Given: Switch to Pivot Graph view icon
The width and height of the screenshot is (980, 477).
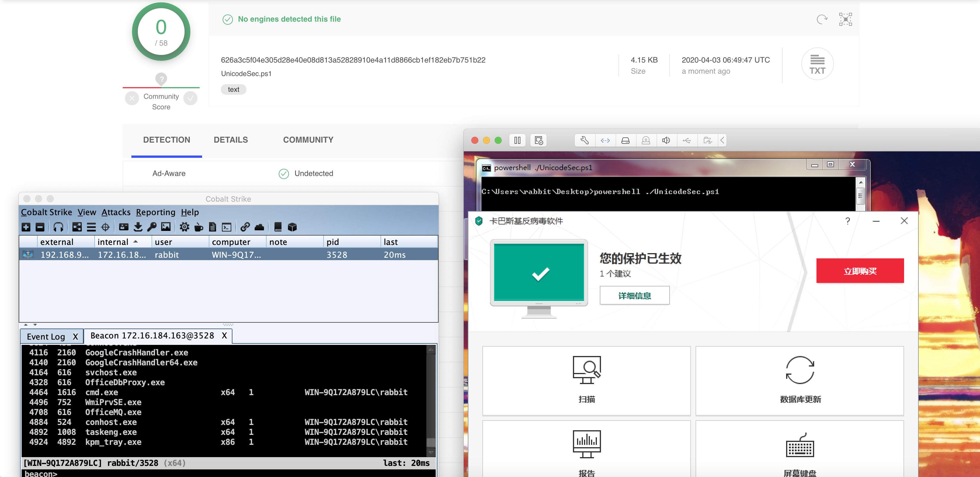Looking at the screenshot, I should tap(77, 227).
